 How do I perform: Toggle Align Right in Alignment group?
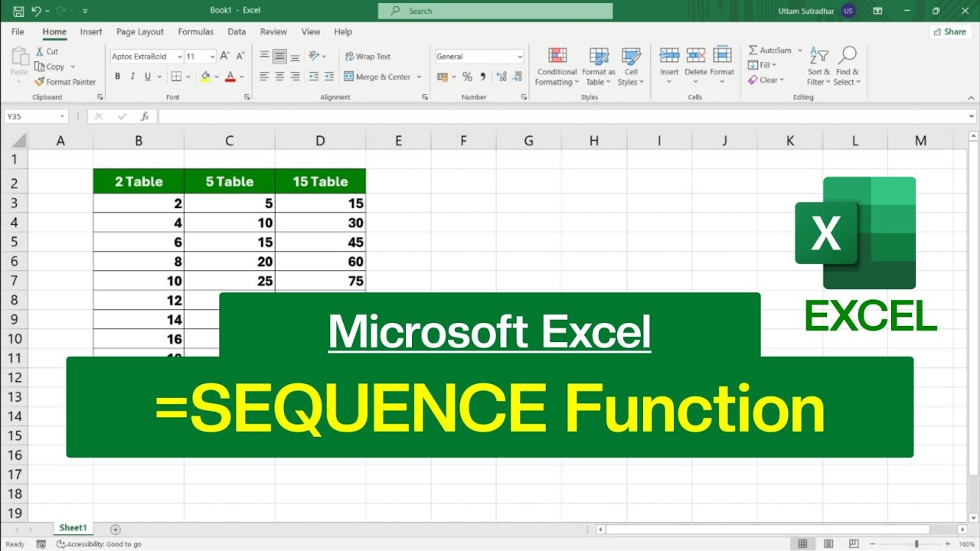coord(295,77)
